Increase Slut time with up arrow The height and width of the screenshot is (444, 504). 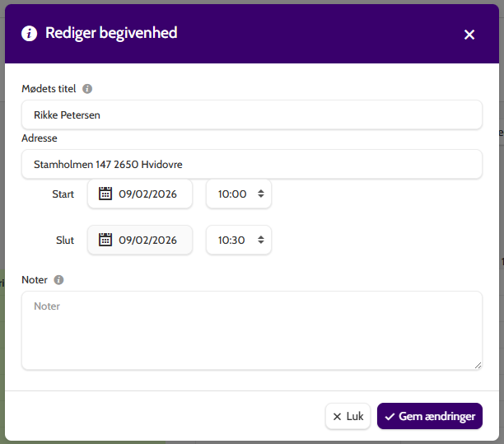261,237
